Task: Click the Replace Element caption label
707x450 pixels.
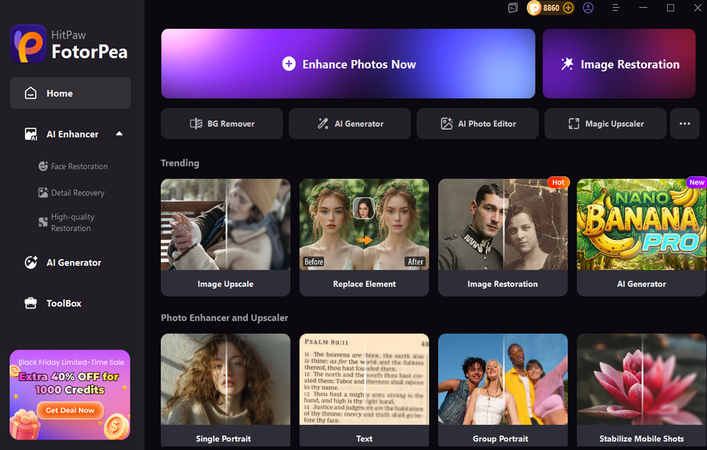Action: click(364, 284)
